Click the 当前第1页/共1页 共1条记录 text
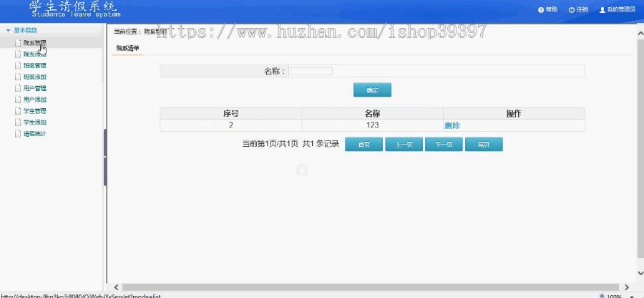 291,144
